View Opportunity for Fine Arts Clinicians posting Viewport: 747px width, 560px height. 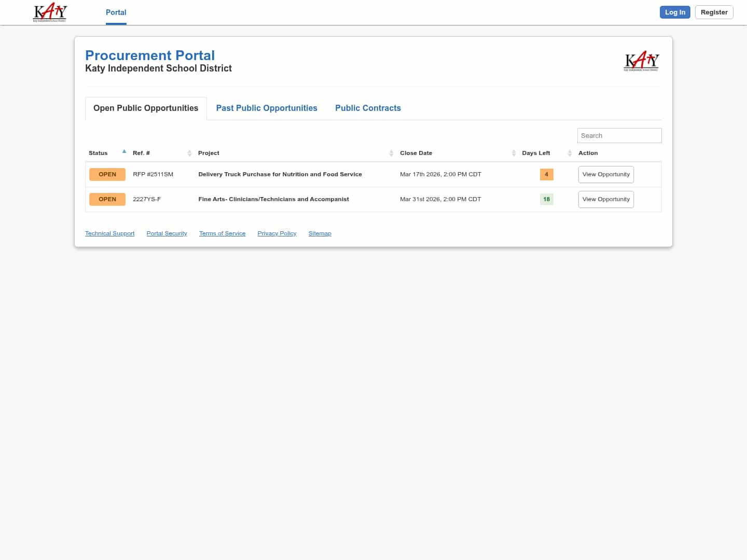[606, 199]
